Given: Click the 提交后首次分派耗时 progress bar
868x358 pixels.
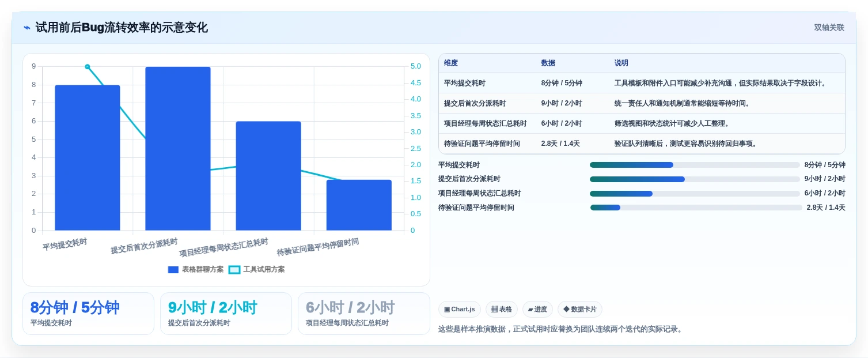Looking at the screenshot, I should (695, 179).
